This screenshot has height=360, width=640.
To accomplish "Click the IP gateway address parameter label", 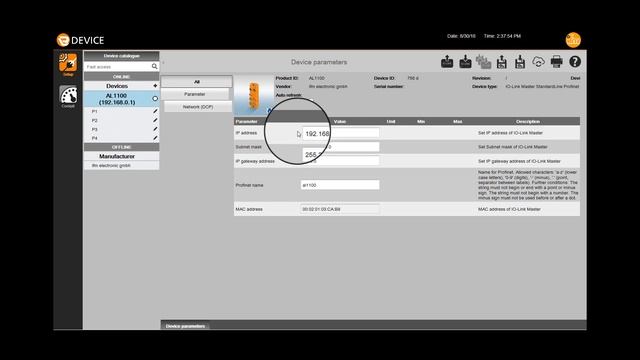I will (255, 162).
